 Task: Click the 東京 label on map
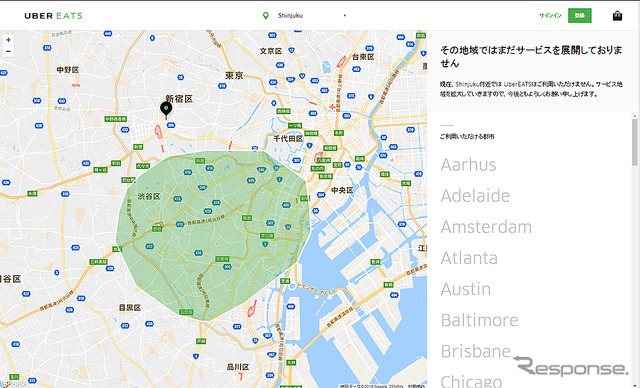[x=234, y=75]
